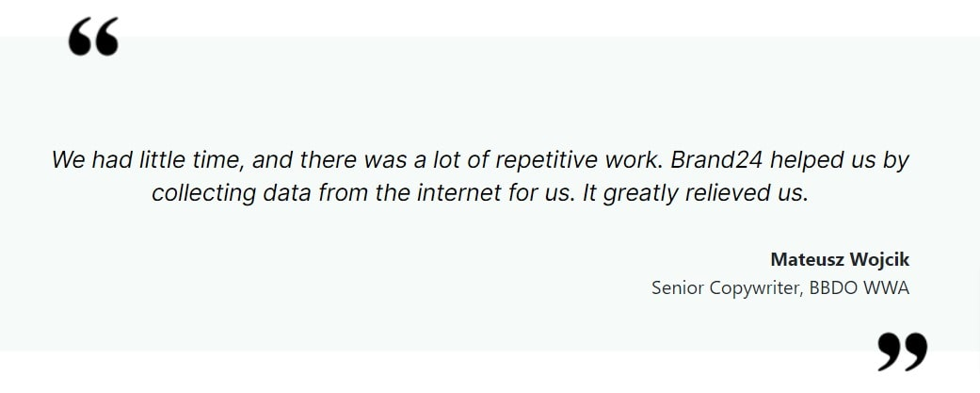
Task: Click the phrase 'a lot of'
Action: [451, 160]
